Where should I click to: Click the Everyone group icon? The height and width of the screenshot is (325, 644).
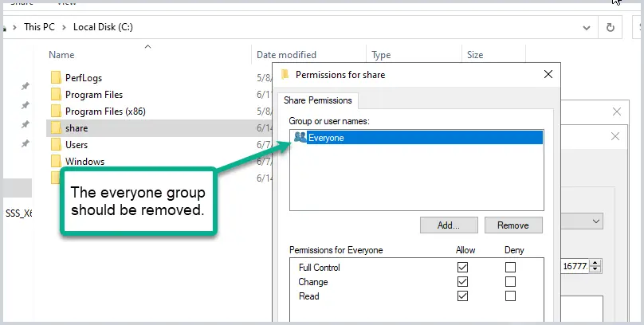coord(300,137)
